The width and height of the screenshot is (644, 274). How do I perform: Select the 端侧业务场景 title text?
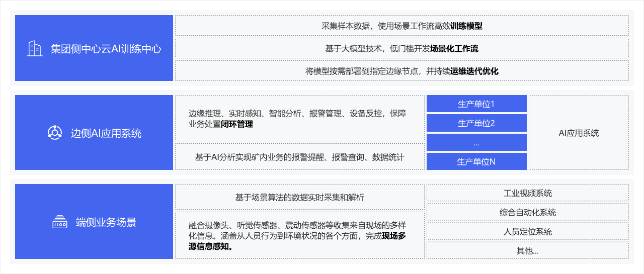(x=106, y=222)
